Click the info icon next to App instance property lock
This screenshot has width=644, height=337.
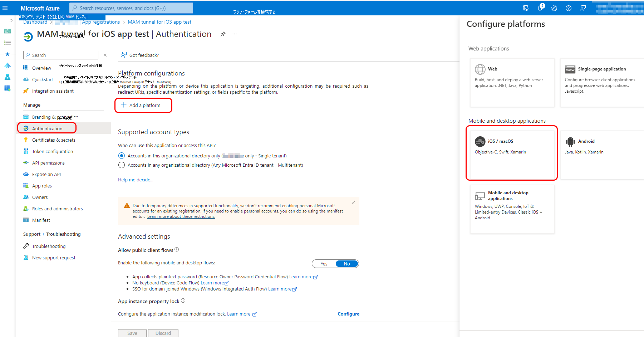tap(183, 301)
